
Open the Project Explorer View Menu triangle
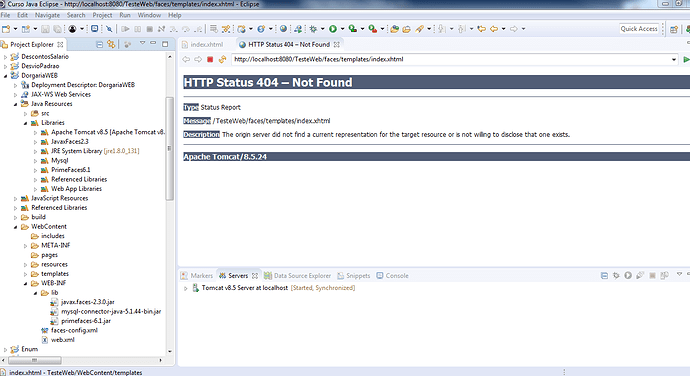pyautogui.click(x=142, y=43)
